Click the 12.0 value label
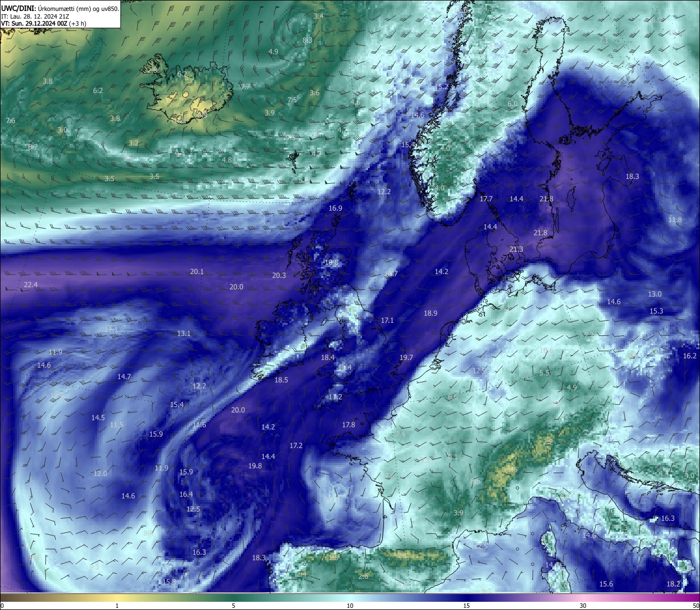 [x=100, y=473]
